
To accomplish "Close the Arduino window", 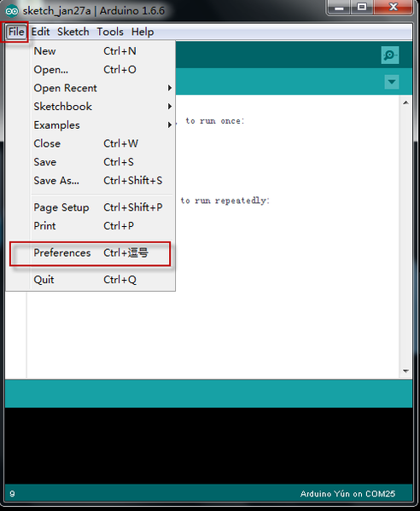I will (394, 8).
